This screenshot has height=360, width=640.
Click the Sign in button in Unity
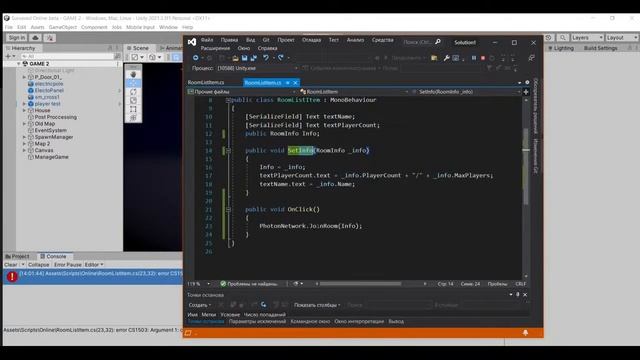pyautogui.click(x=17, y=38)
